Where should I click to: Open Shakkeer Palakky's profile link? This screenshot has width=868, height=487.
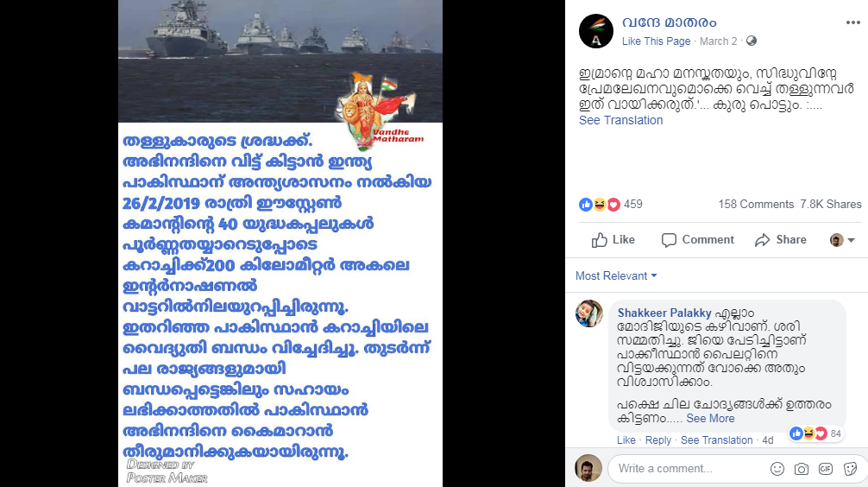pyautogui.click(x=664, y=313)
